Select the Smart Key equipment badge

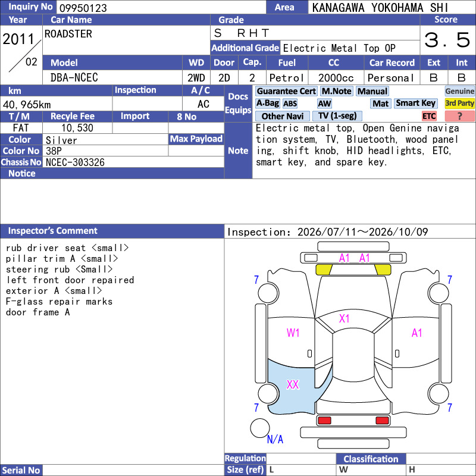coord(415,104)
